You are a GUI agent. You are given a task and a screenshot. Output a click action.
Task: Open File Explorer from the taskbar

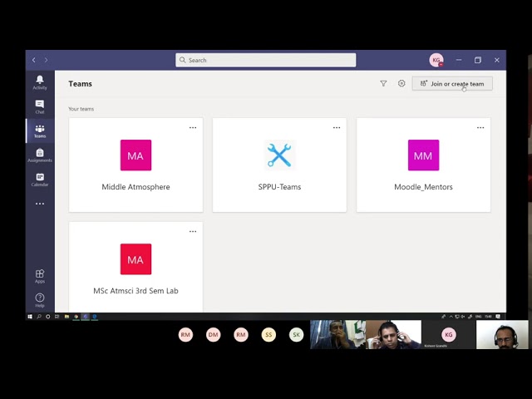66,317
